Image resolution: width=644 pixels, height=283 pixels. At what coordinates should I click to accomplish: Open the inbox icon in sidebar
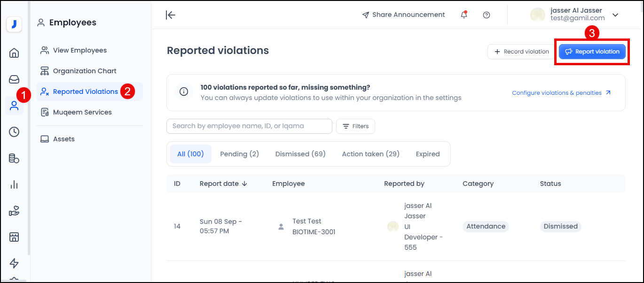[14, 79]
